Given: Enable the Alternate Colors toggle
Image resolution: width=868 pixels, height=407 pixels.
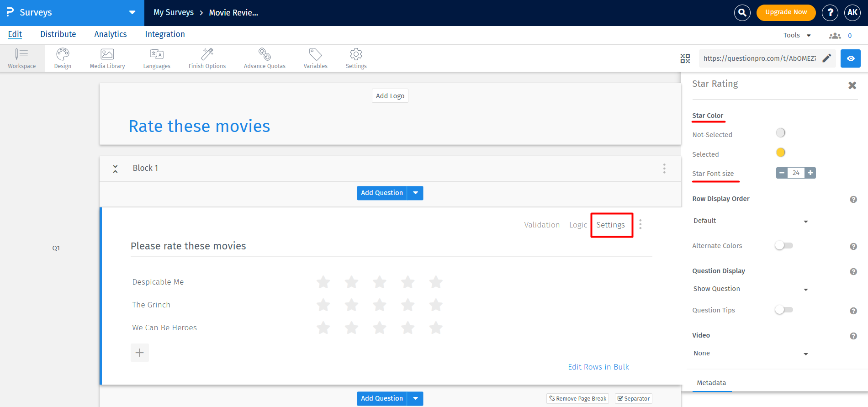Looking at the screenshot, I should pos(783,246).
